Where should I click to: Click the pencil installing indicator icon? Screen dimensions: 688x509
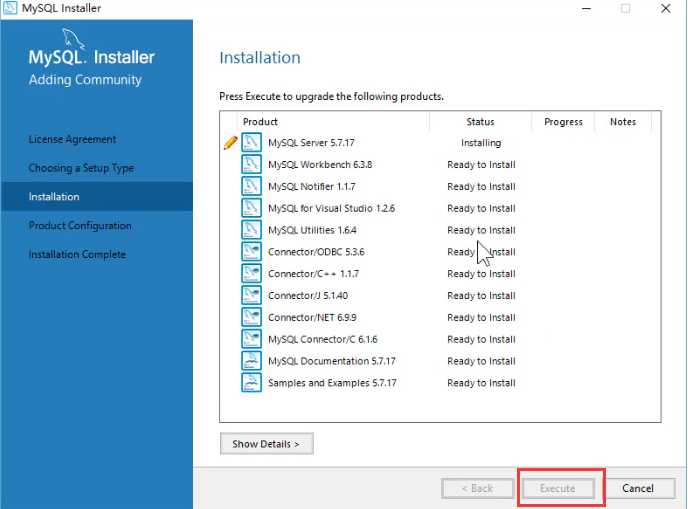coord(230,143)
